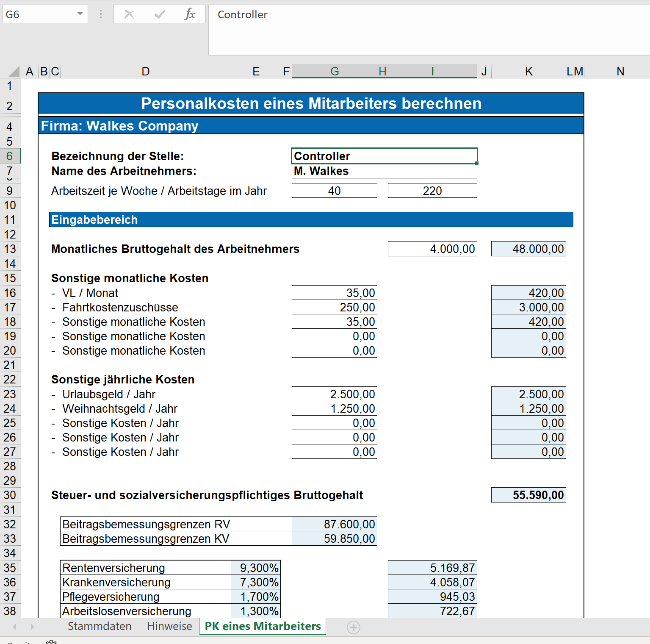The height and width of the screenshot is (644, 650).
Task: Select Arbeitslosenversicherung amount 722,67
Action: [x=432, y=611]
